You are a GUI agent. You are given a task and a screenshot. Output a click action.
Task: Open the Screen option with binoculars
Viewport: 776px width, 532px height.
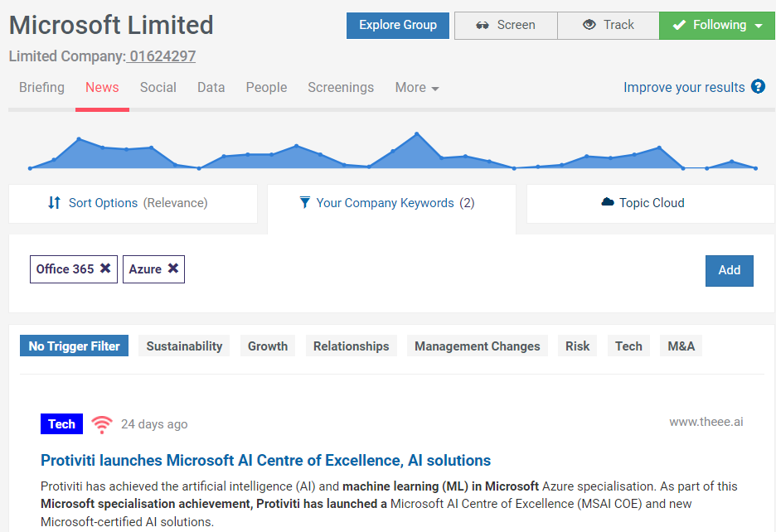point(506,25)
